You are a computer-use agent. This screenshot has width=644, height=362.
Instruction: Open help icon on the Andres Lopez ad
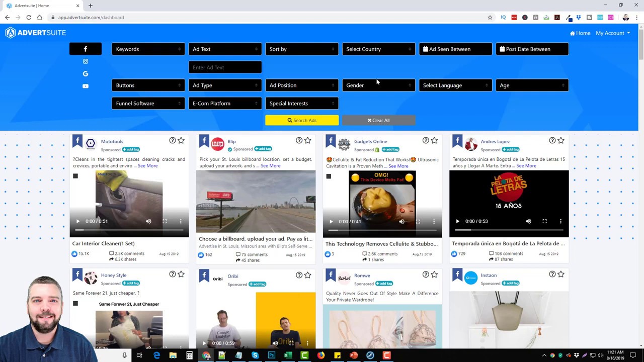tap(552, 141)
